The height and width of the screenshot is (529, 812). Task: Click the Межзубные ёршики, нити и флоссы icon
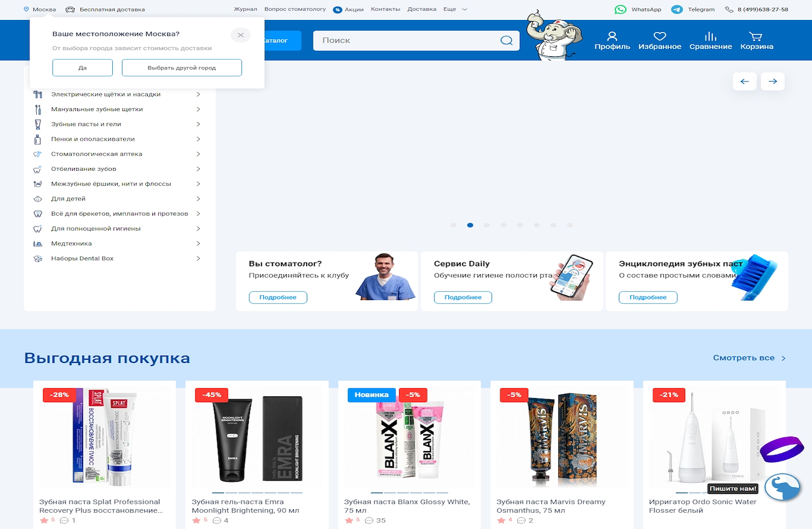37,184
